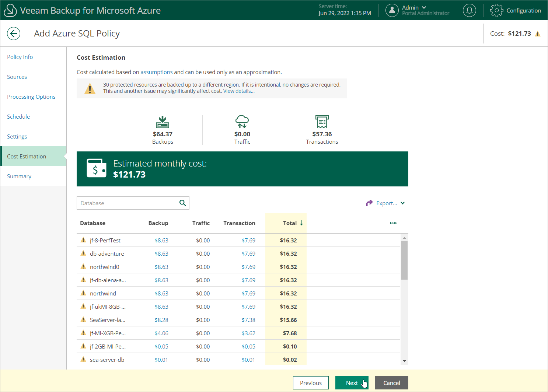
Task: Open the Export dropdown chevron
Action: coord(403,203)
